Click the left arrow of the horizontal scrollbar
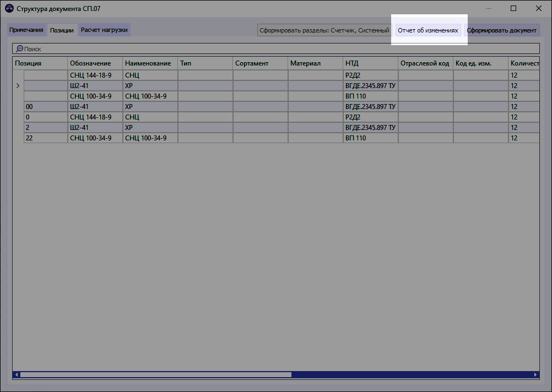Viewport: 552px width, 392px height. click(x=17, y=374)
